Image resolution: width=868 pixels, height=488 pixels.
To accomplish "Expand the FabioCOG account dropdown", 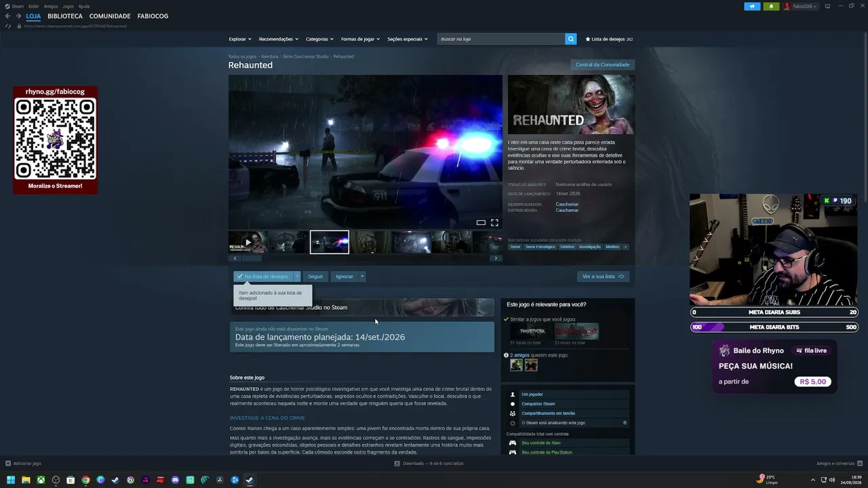I will 815,6.
